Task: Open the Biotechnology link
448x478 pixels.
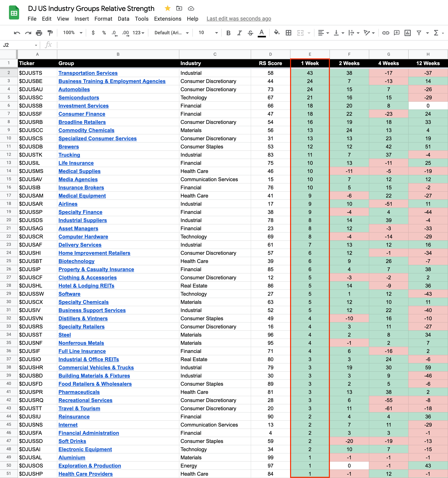Action: pyautogui.click(x=76, y=261)
